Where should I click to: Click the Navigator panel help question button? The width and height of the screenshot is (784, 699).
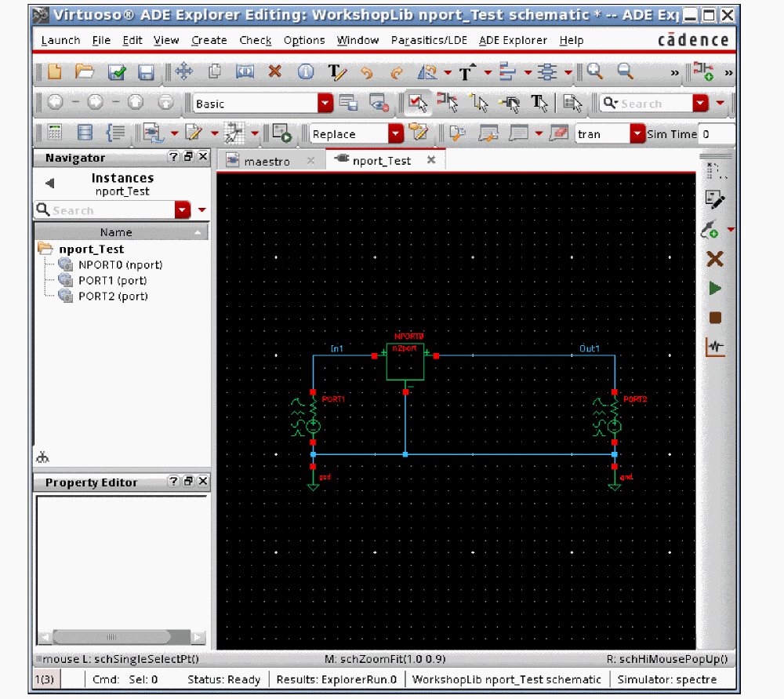click(174, 157)
